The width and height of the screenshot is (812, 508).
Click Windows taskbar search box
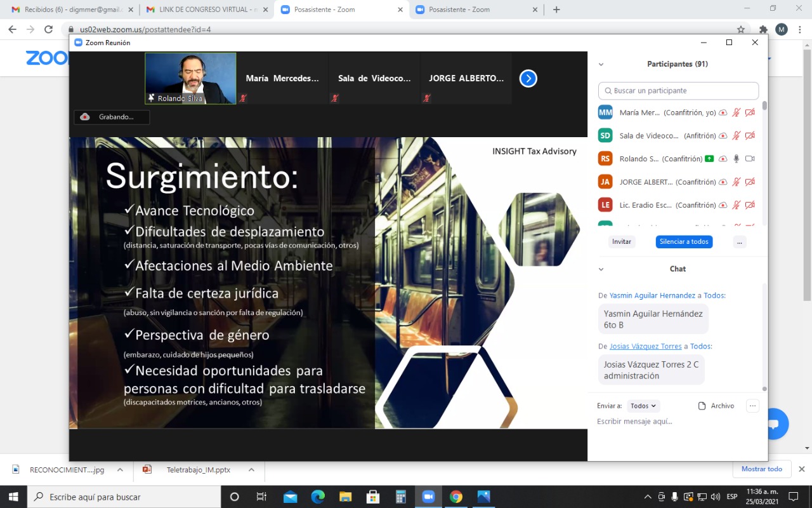pos(124,497)
